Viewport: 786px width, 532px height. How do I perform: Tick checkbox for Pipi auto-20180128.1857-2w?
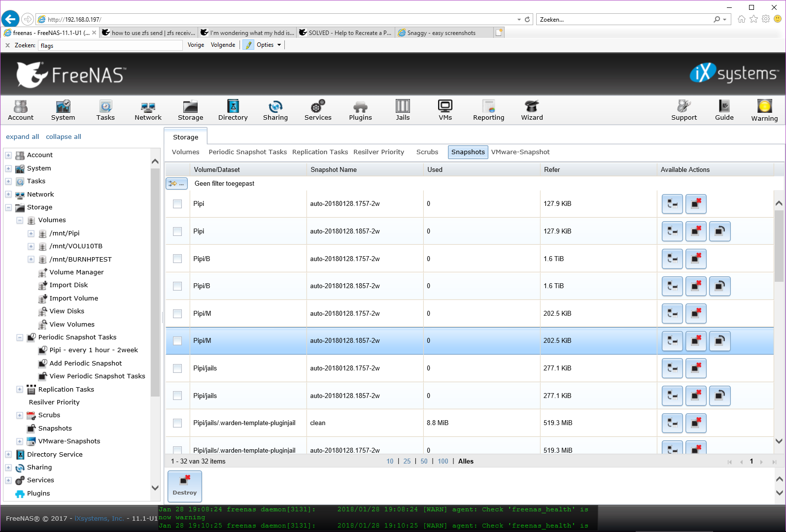tap(177, 232)
